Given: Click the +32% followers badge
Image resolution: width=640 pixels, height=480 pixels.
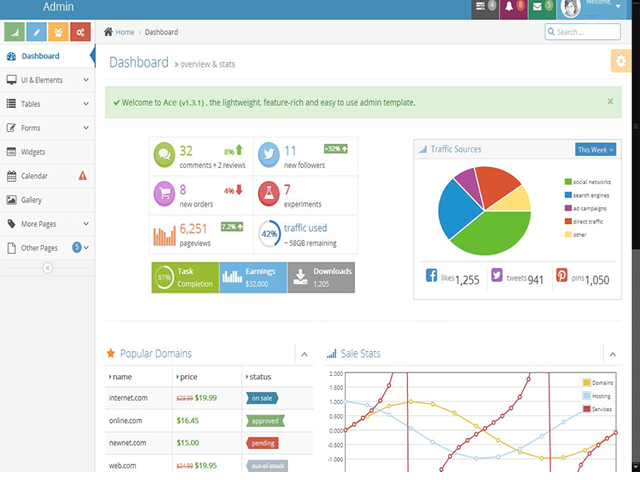Looking at the screenshot, I should tap(336, 149).
